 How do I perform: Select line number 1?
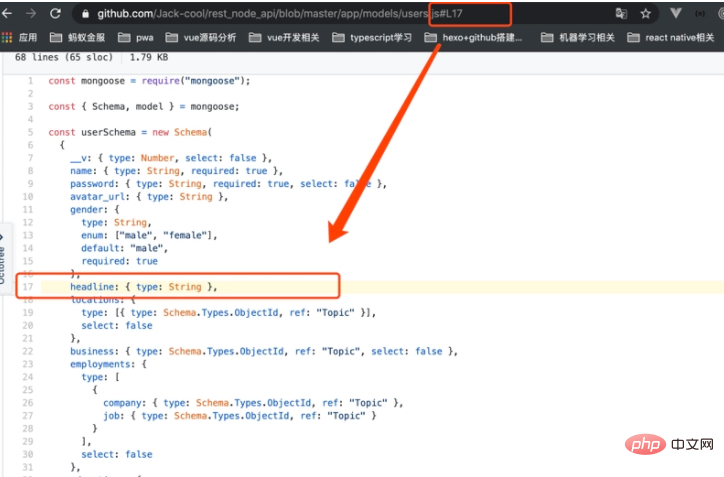(x=30, y=81)
